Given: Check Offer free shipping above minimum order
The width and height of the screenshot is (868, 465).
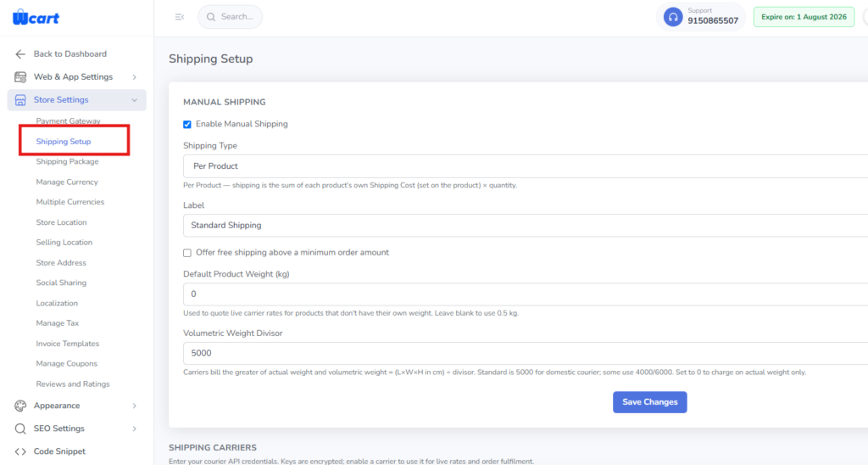Looking at the screenshot, I should 187,253.
